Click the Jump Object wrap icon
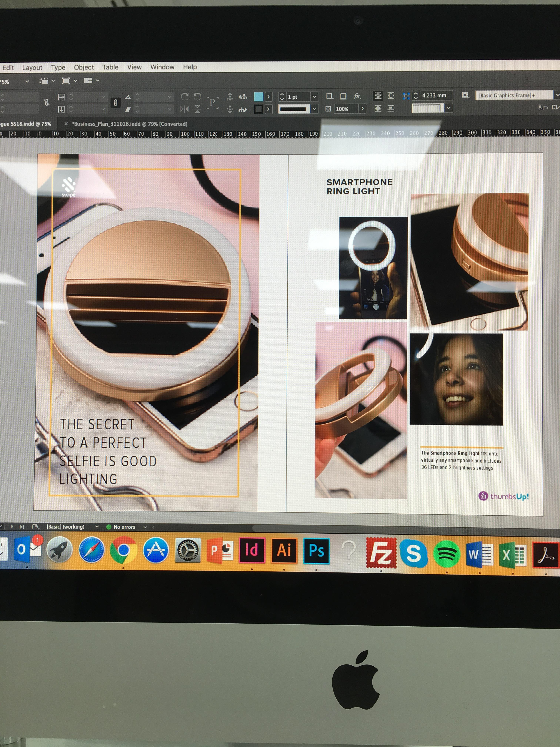This screenshot has width=560, height=747. [x=391, y=108]
